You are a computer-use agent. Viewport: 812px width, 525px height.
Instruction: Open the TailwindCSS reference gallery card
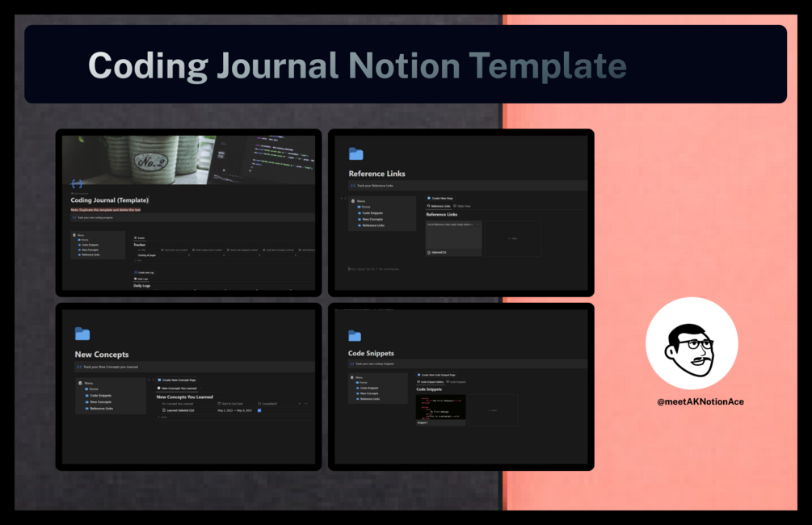tap(453, 239)
